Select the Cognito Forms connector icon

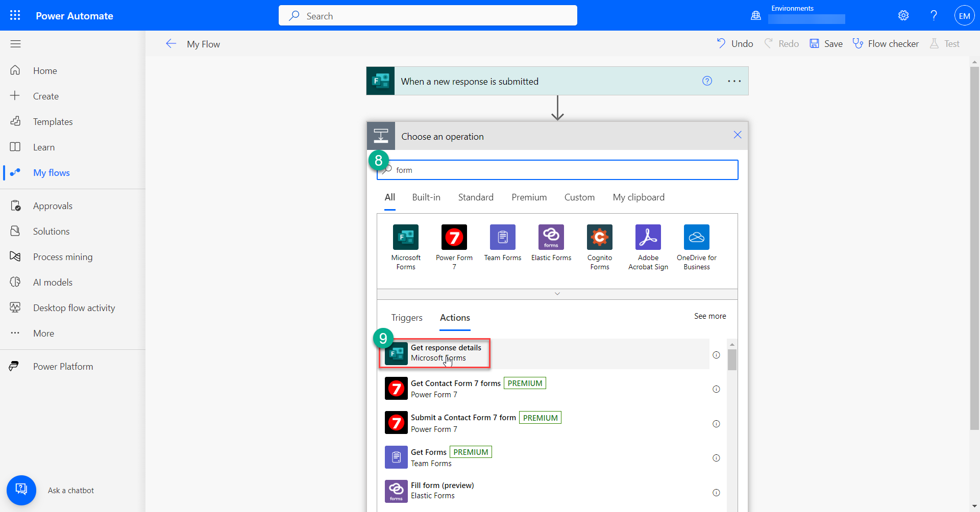tap(600, 237)
